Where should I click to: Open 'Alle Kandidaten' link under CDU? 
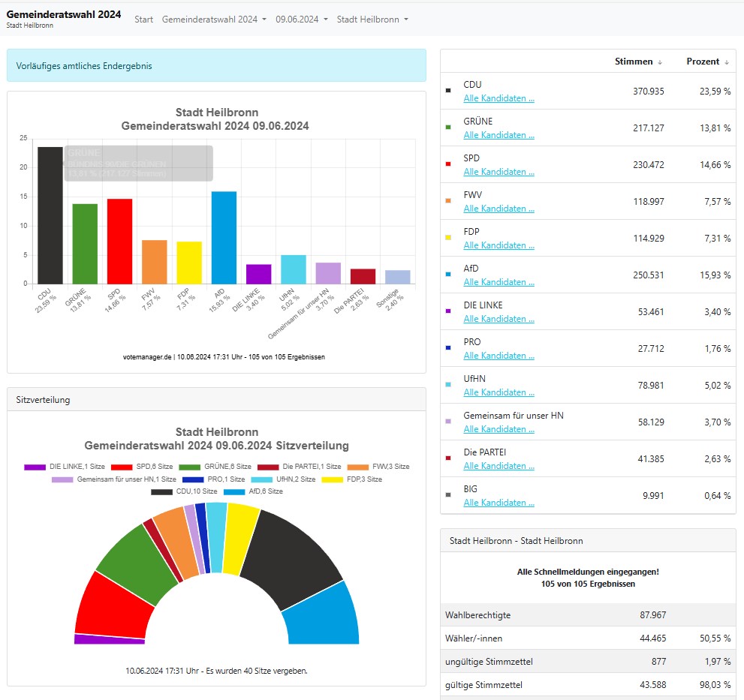[x=499, y=98]
